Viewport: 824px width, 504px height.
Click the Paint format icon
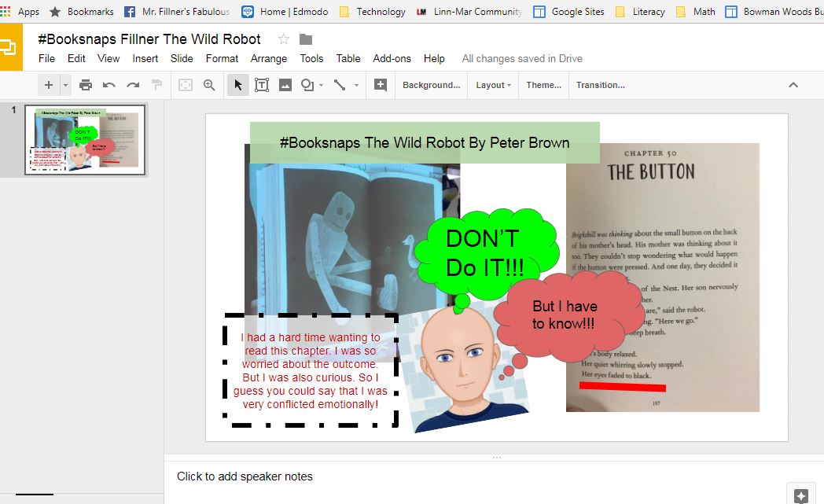pos(156,85)
